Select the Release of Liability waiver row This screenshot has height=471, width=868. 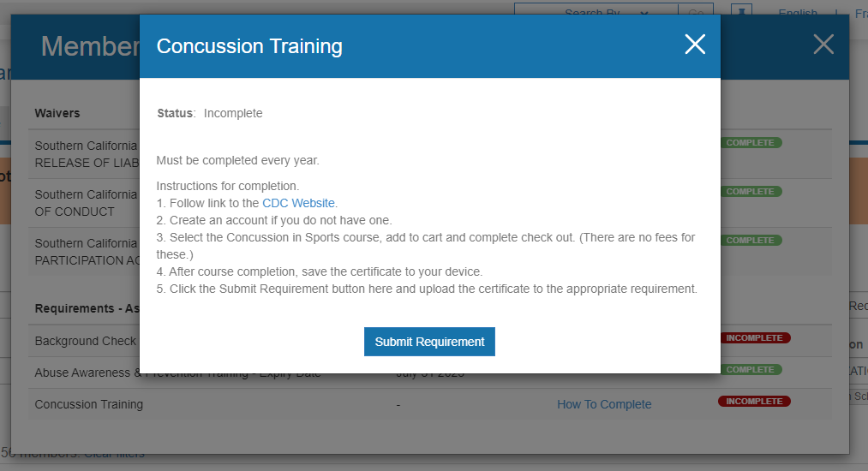tap(86, 153)
